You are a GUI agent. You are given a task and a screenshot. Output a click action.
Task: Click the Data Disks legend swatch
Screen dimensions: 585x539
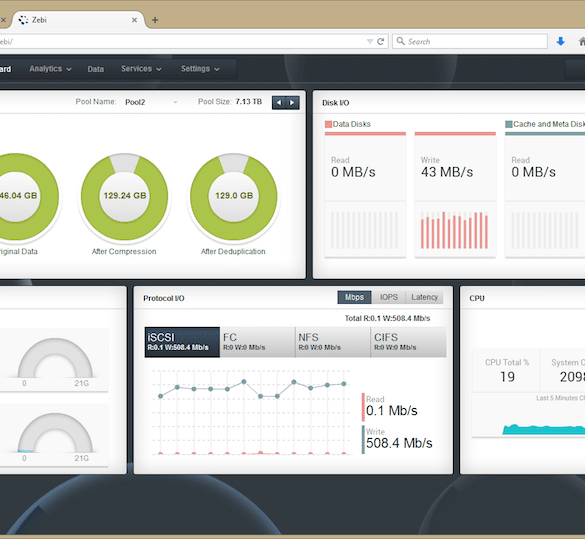click(x=328, y=124)
